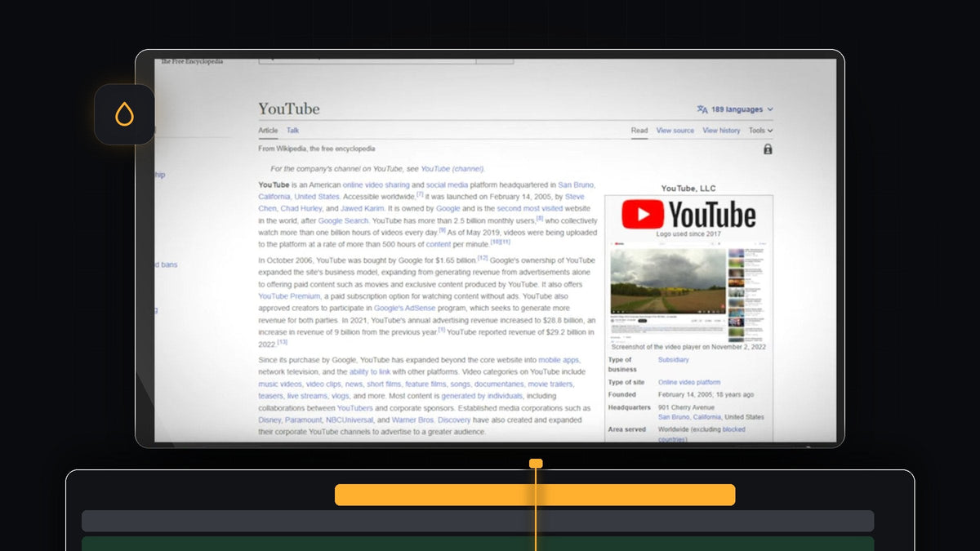The width and height of the screenshot is (980, 551).
Task: Open the short films link
Action: point(384,384)
